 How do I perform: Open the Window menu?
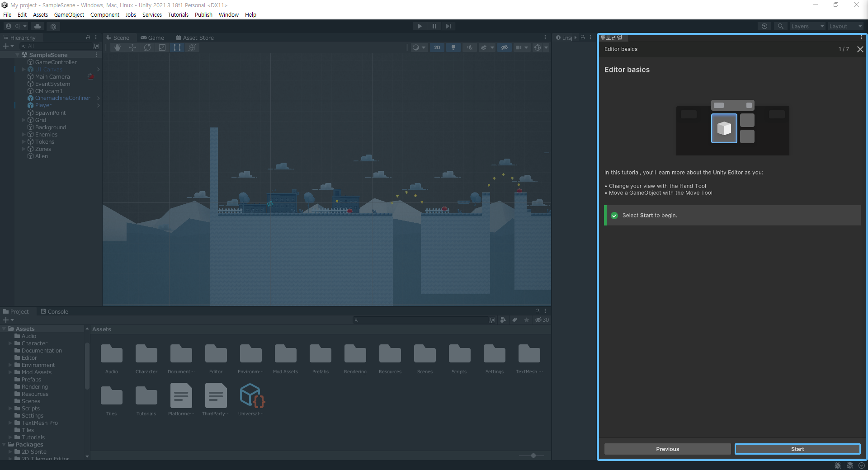(x=229, y=14)
